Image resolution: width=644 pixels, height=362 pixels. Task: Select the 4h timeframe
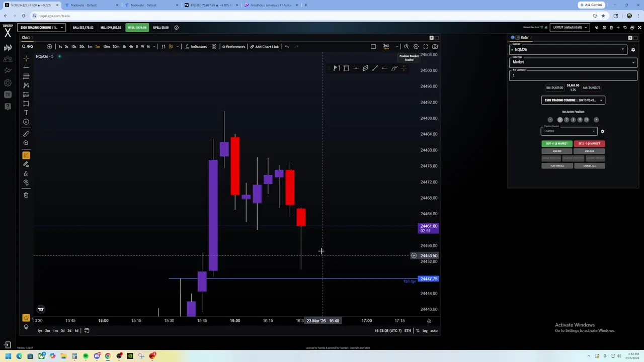[x=131, y=47]
